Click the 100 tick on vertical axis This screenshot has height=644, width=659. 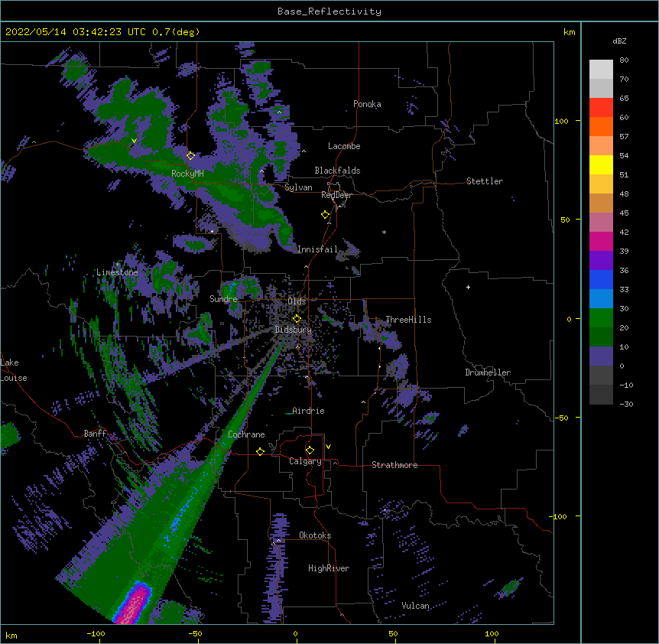(x=561, y=121)
